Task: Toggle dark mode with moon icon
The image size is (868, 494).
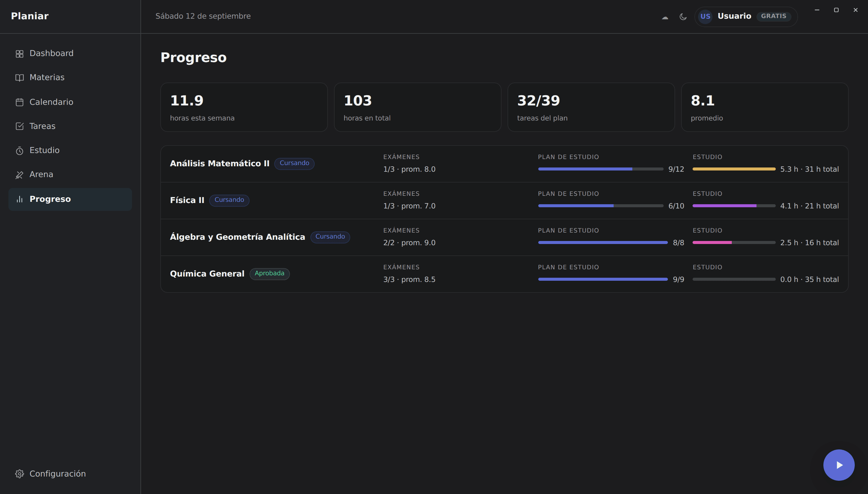Action: point(683,17)
